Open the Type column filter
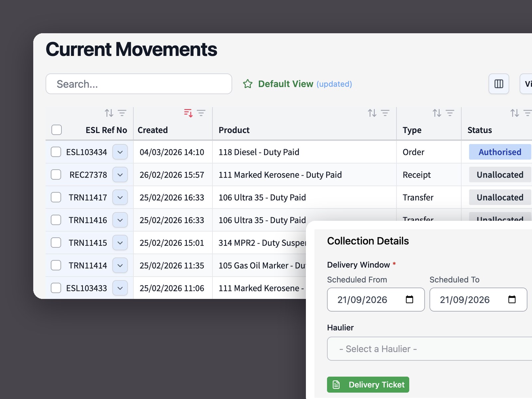Image resolution: width=532 pixels, height=399 pixels. 450,113
